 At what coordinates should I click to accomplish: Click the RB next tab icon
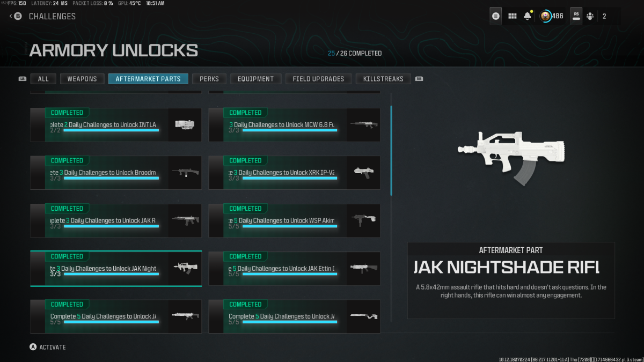click(419, 79)
